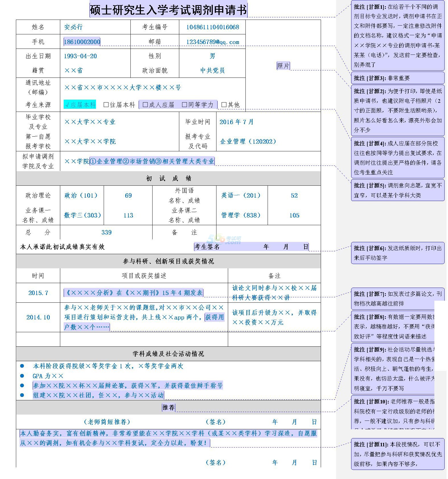This screenshot has height=479, width=448.
Task: Click the date cell 2014.10
Action: (x=38, y=317)
